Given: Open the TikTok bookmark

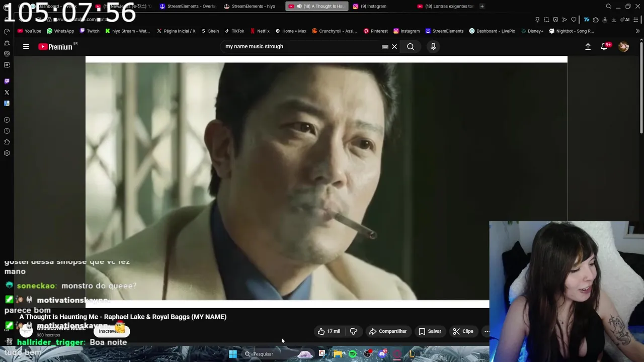Looking at the screenshot, I should (234, 31).
